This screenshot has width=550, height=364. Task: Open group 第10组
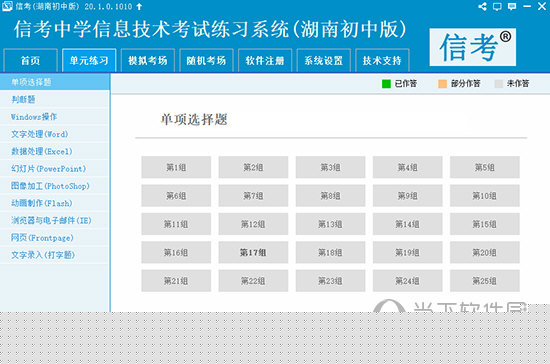[485, 196]
